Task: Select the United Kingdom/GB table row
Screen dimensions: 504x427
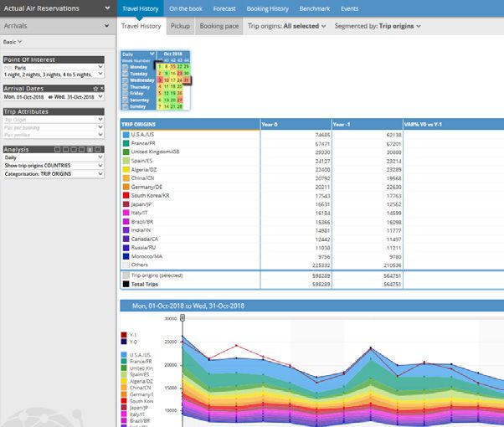Action: 312,152
